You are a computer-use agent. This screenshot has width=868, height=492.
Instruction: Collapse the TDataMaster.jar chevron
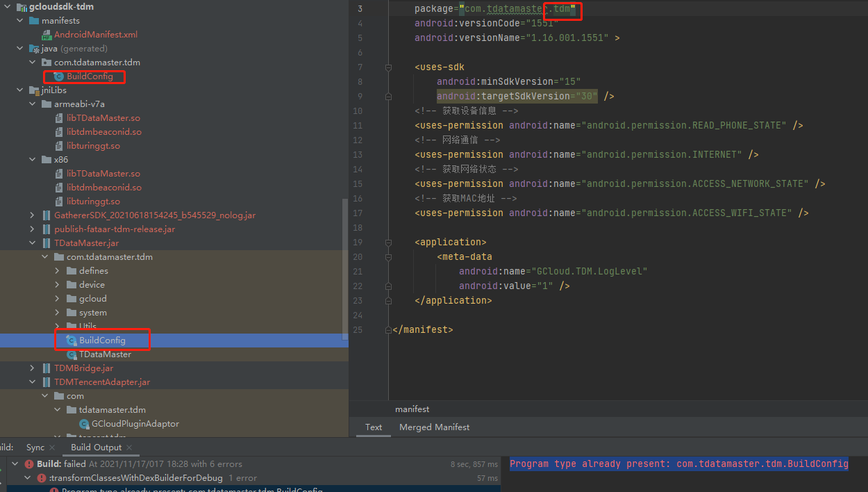33,243
